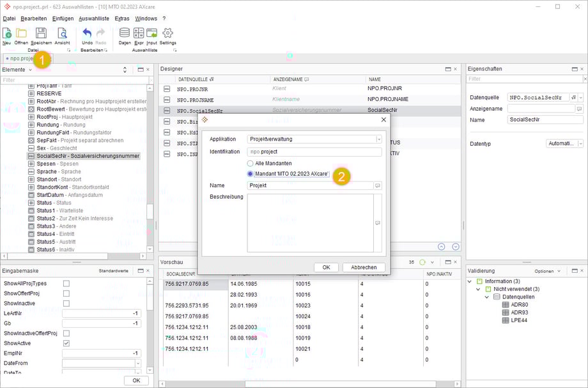Viewport: 588px width, 388px height.
Task: Click Abbrechen in the dialog
Action: [x=364, y=267]
